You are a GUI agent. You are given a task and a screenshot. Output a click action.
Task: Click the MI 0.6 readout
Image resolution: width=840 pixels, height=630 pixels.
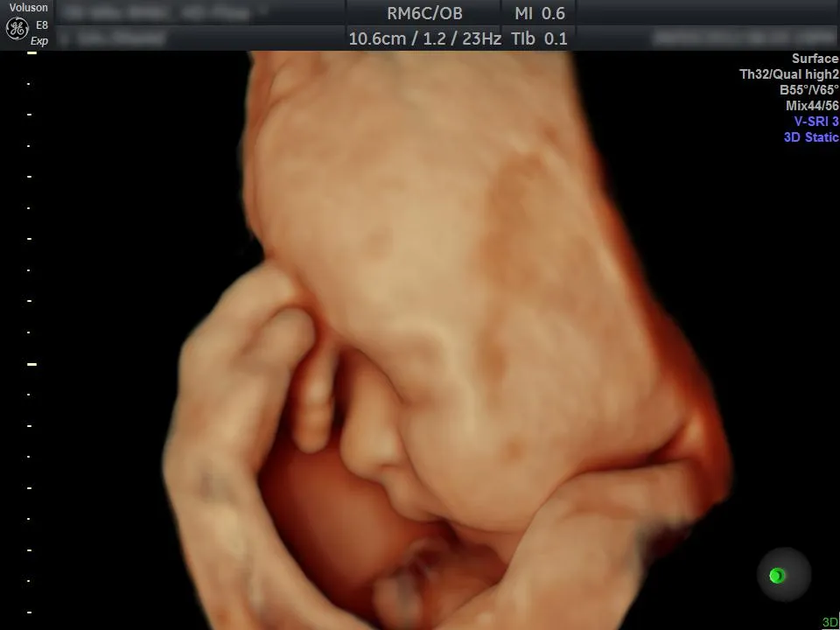540,13
